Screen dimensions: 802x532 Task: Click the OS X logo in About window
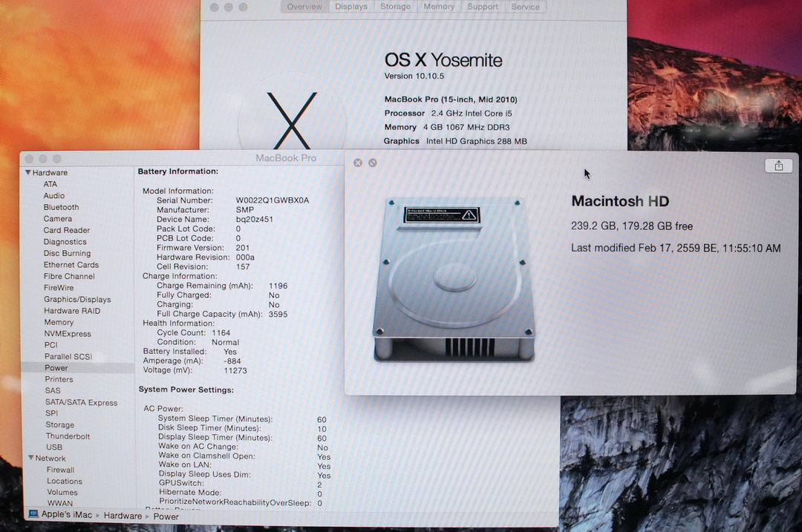click(x=292, y=121)
